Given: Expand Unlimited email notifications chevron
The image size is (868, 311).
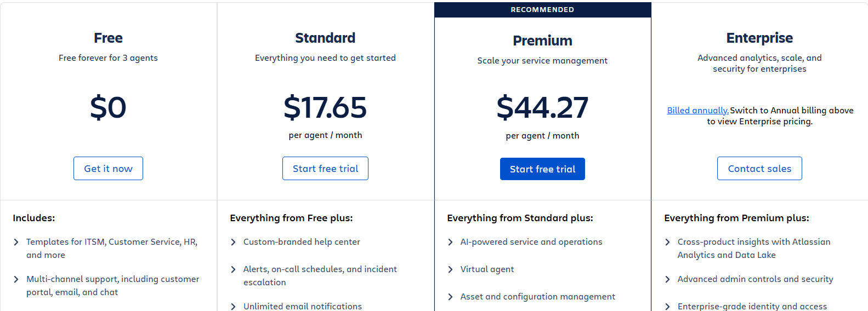Looking at the screenshot, I should 233,307.
